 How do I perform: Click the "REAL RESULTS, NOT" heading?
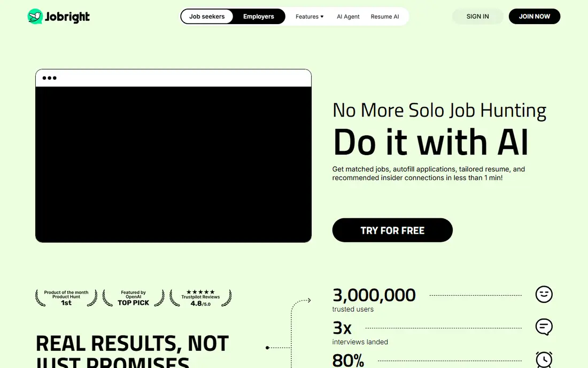[x=132, y=343]
